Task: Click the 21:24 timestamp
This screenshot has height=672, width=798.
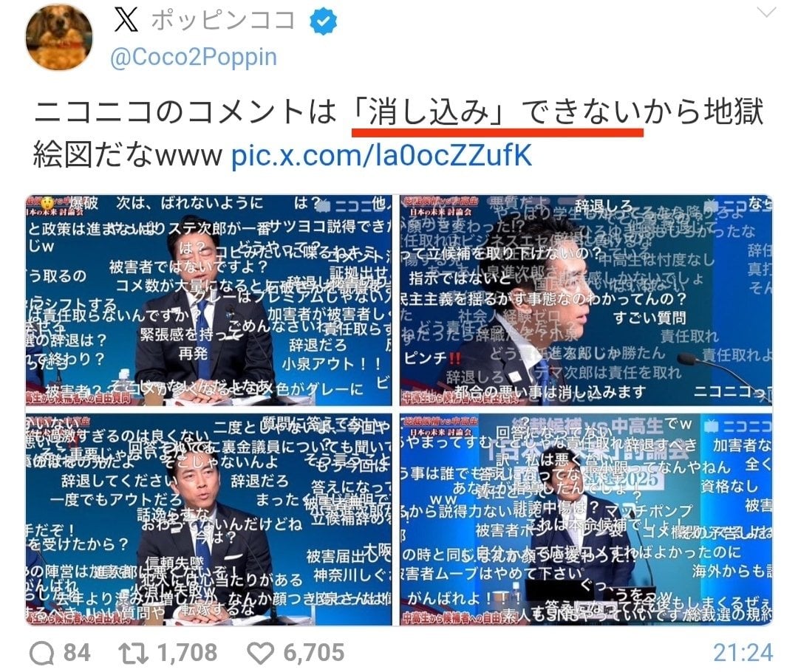Action: pyautogui.click(x=743, y=653)
